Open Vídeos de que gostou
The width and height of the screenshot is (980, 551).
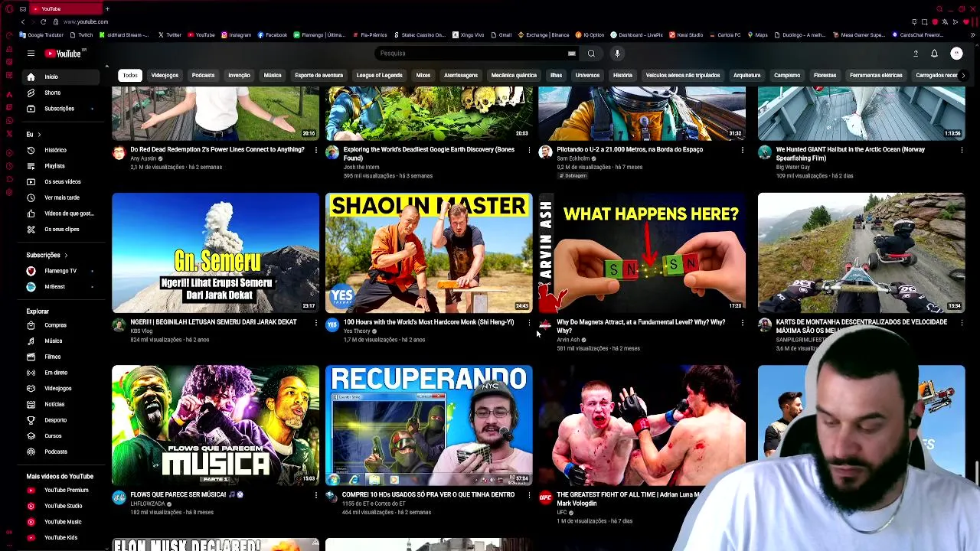pyautogui.click(x=61, y=214)
